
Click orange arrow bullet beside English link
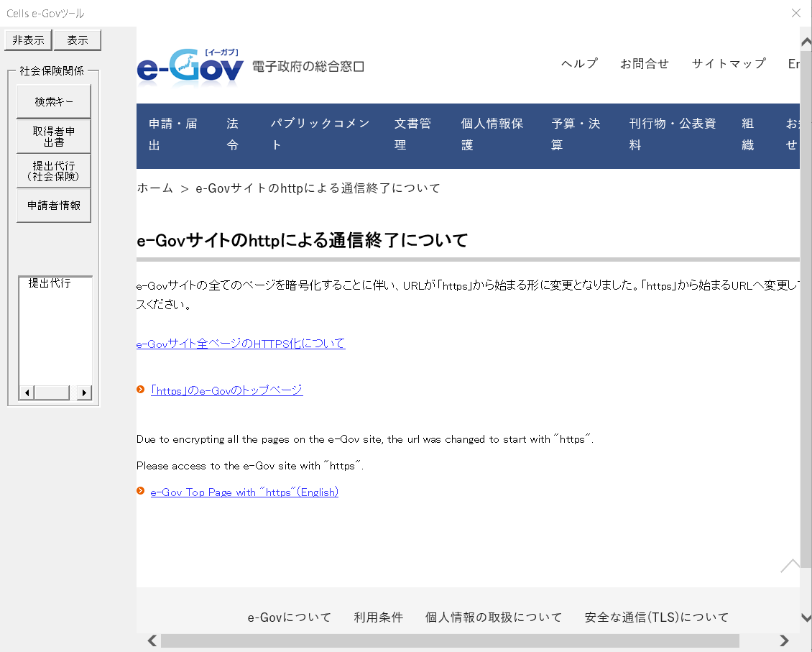pyautogui.click(x=140, y=491)
